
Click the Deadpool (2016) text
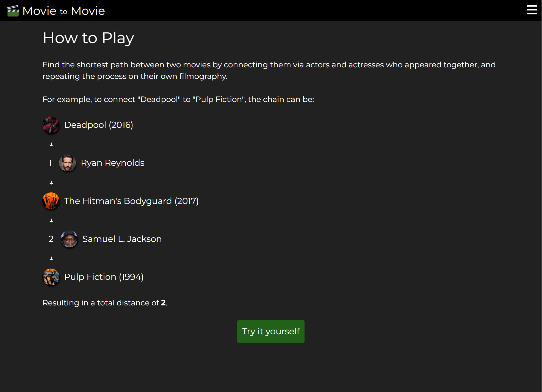pyautogui.click(x=99, y=125)
